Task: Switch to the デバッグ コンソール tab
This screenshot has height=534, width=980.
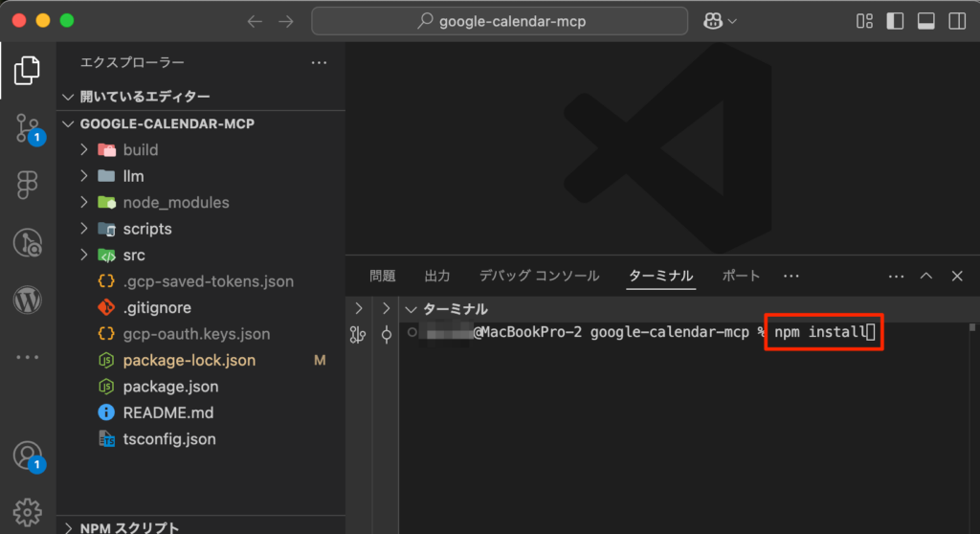Action: click(539, 276)
